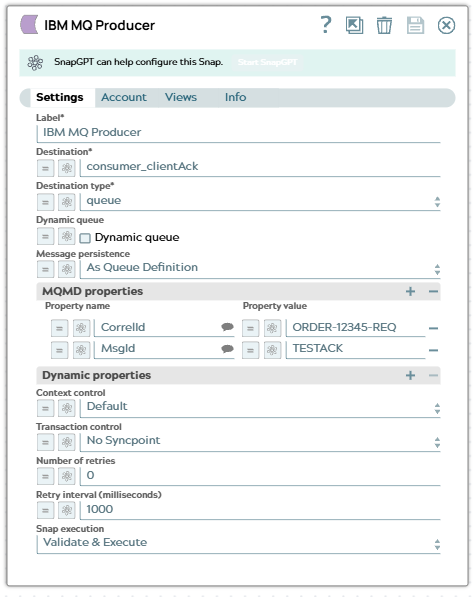Screen dimensions: 474x597
Task: Click SnapGPT icon beside ORDER-12345-REQ value
Action: click(x=272, y=328)
